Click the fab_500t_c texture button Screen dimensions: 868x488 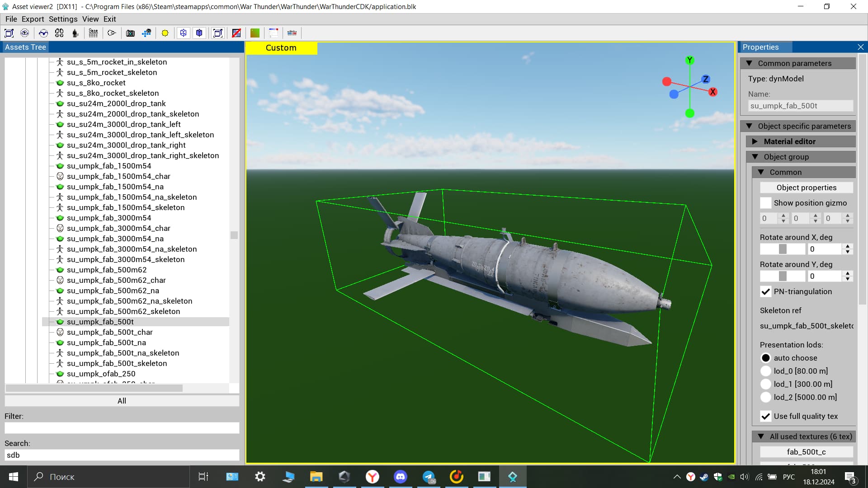click(x=807, y=452)
